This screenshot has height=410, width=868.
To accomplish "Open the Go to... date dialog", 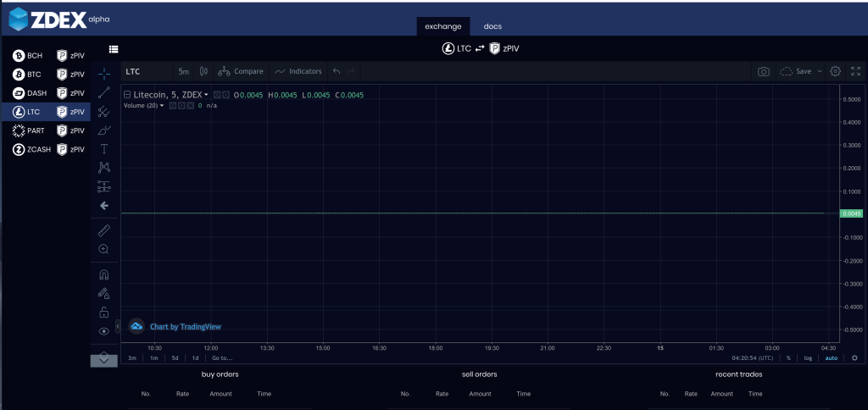I will 223,358.
